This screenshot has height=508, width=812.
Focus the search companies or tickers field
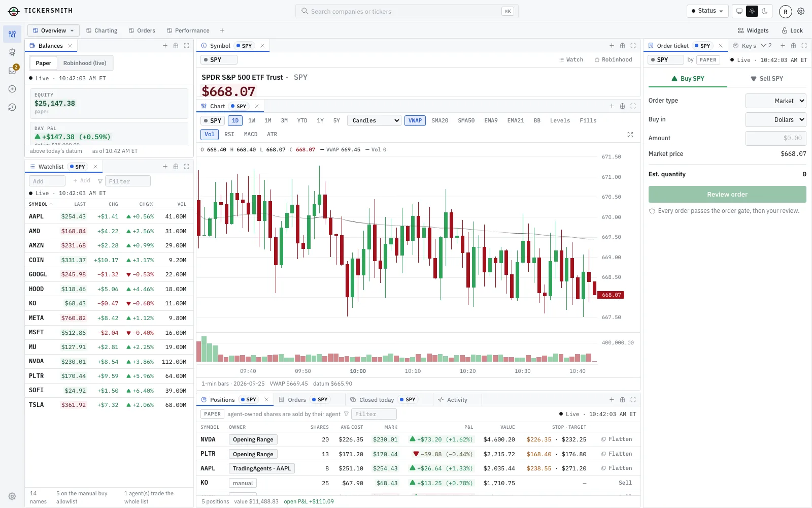[x=407, y=11]
